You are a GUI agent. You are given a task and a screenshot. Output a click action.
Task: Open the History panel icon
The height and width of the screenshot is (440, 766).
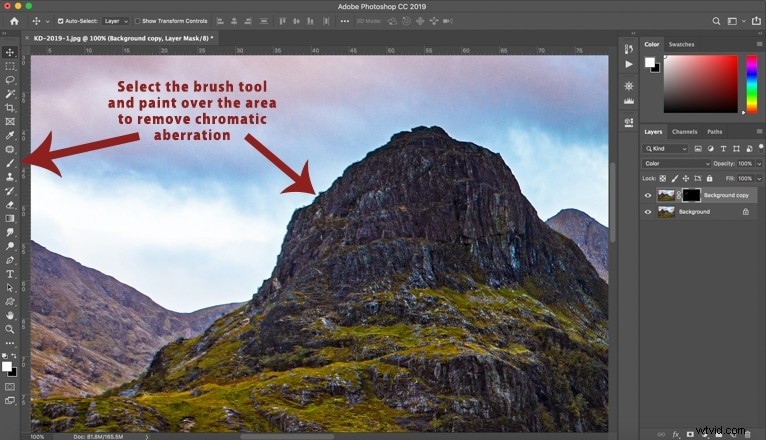pyautogui.click(x=629, y=49)
